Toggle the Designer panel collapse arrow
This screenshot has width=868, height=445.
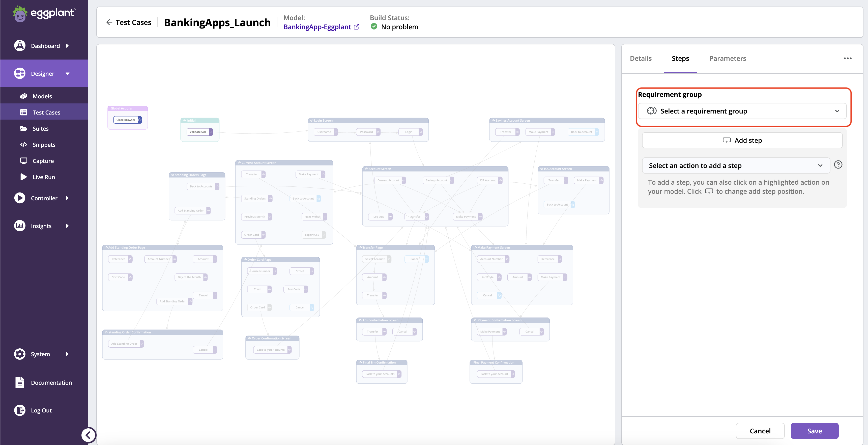coord(68,73)
